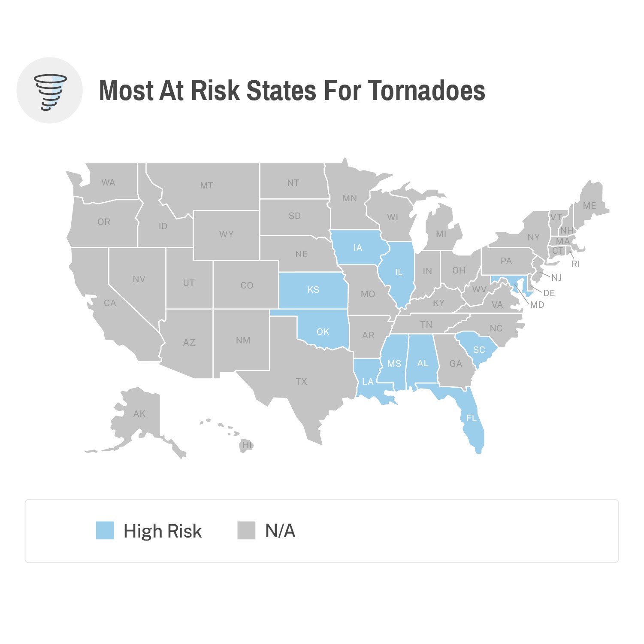644x644 pixels.
Task: Select Mississippi on the map
Action: coord(394,364)
